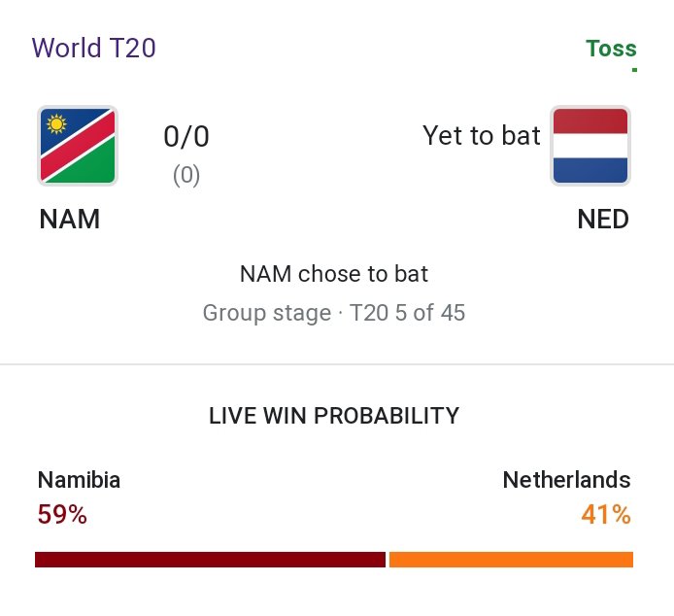
Task: Open the World T20 tournament link
Action: 93,48
